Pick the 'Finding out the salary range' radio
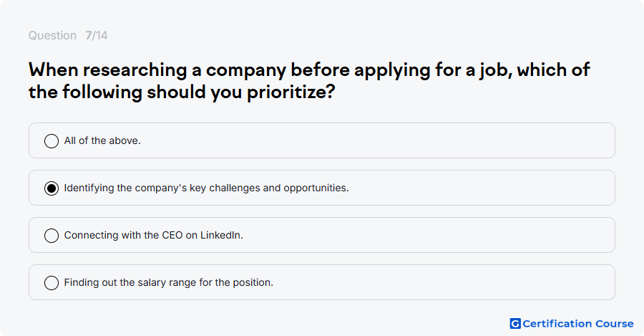644x336 pixels. 52,282
